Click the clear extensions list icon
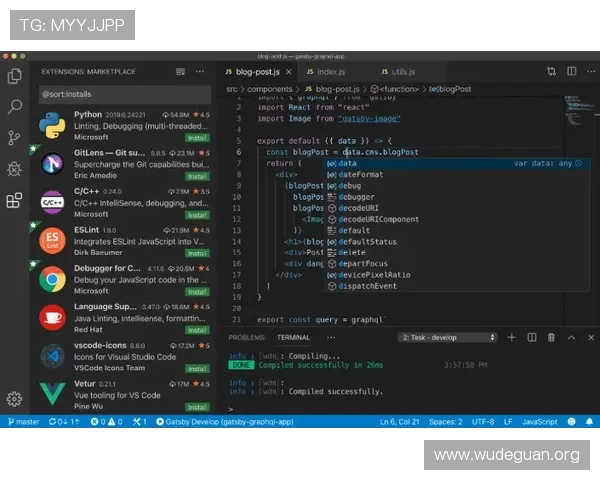Viewport: 600px width, 480px height. [x=180, y=72]
